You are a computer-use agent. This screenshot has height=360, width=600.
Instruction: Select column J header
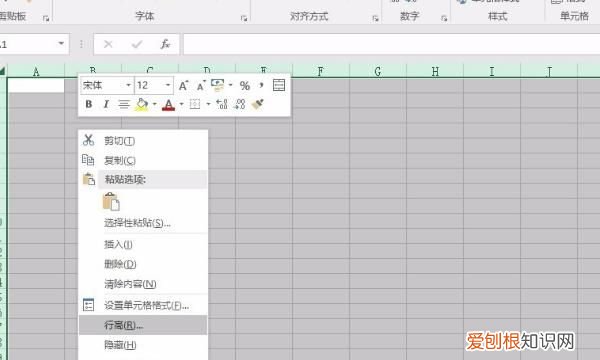[549, 71]
